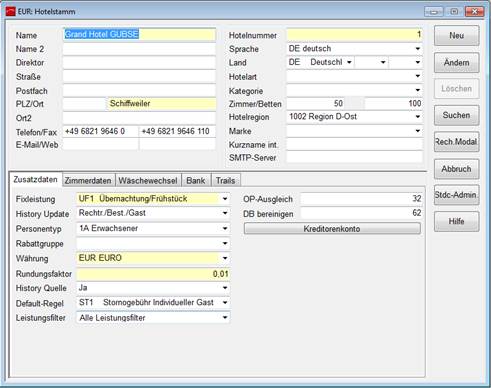Open the Bank tab
491x388 pixels.
tap(196, 180)
